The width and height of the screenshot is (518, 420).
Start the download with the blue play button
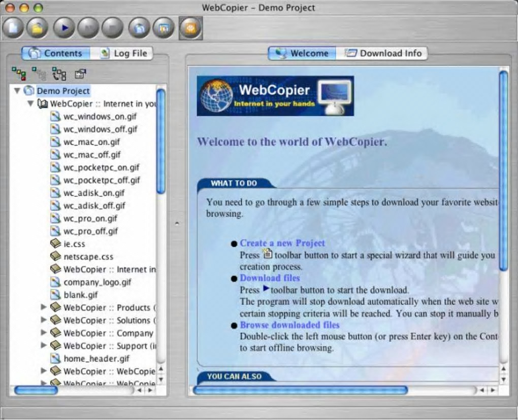pos(64,28)
